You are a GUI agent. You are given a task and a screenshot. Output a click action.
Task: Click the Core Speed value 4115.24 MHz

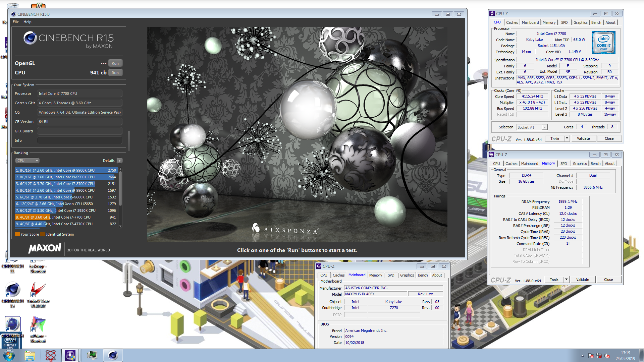pyautogui.click(x=532, y=96)
